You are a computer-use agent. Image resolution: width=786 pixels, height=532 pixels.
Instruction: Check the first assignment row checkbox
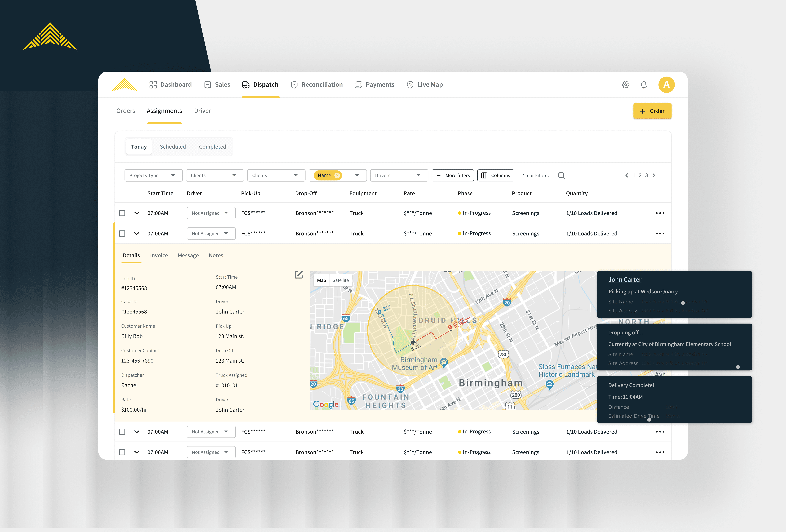click(122, 213)
